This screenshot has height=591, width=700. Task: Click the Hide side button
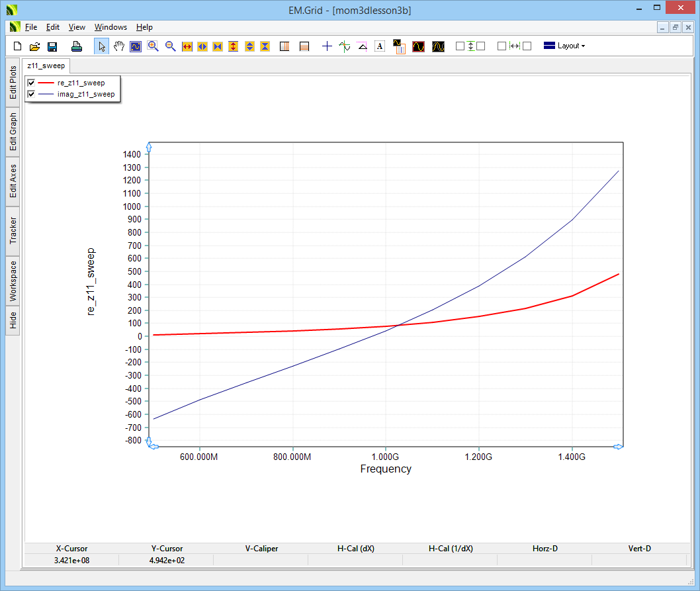click(x=13, y=320)
